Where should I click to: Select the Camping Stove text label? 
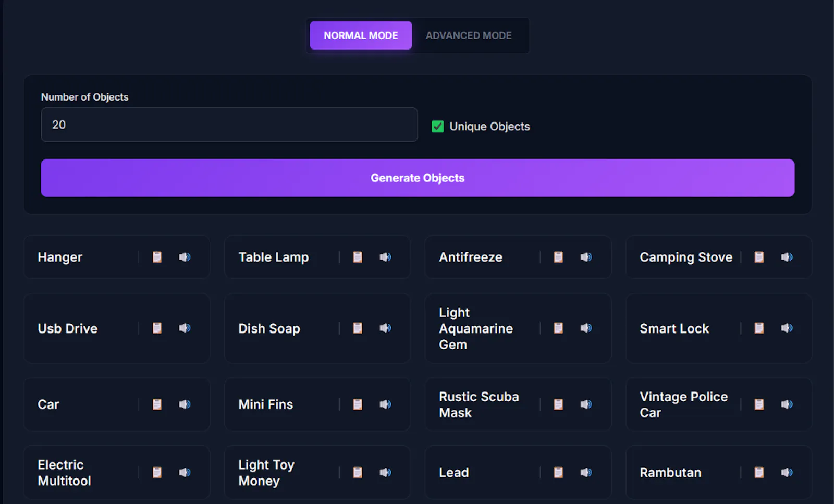point(686,257)
